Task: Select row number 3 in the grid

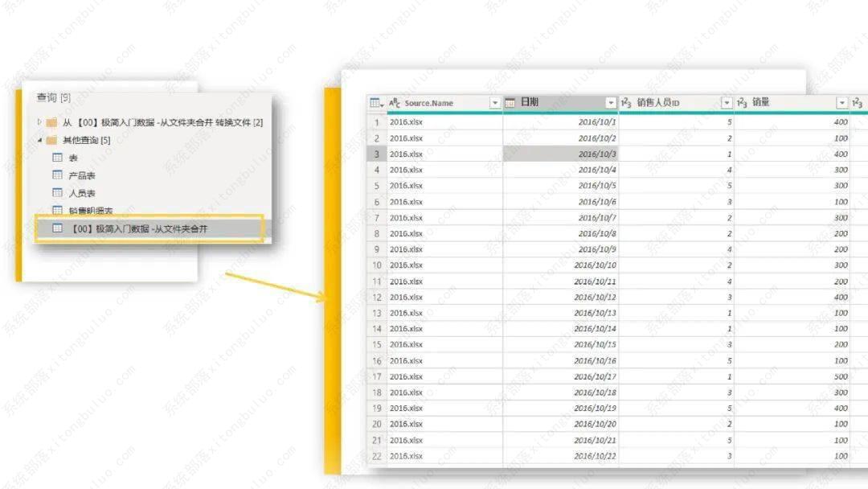Action: click(x=376, y=154)
